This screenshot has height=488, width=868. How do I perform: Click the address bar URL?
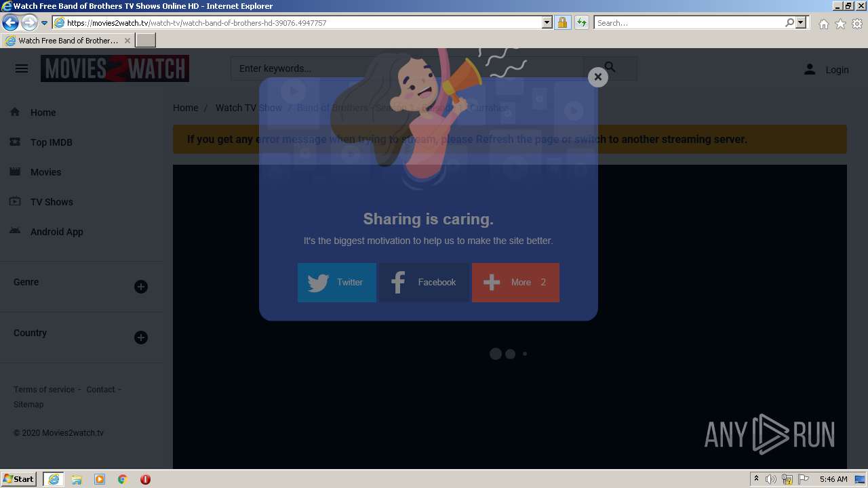[x=197, y=23]
